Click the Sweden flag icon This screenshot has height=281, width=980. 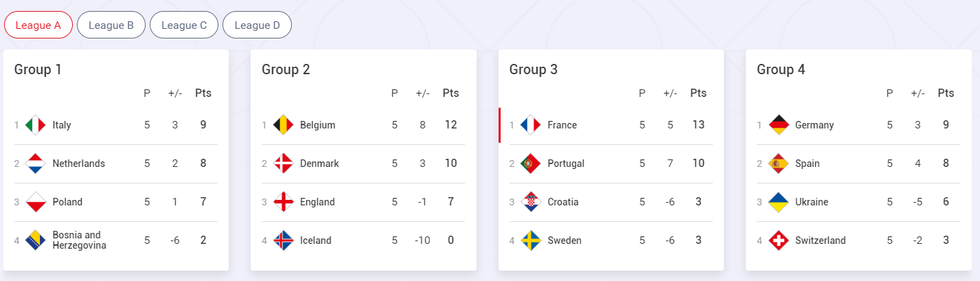tap(531, 240)
